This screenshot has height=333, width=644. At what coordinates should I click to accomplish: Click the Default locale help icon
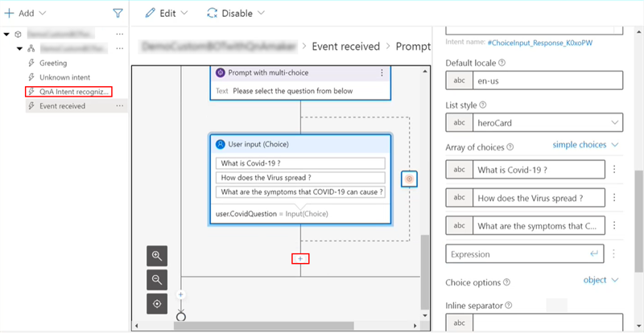point(502,64)
